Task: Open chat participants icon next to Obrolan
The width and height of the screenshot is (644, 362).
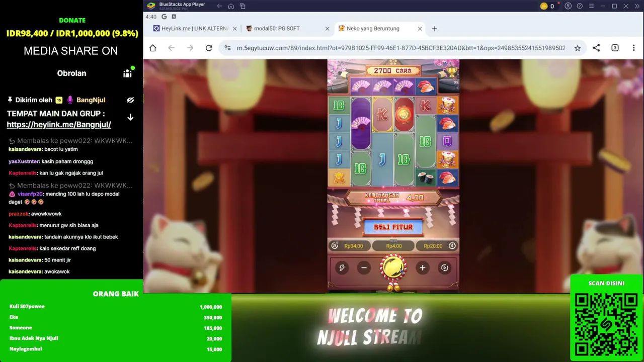Action: click(x=128, y=73)
